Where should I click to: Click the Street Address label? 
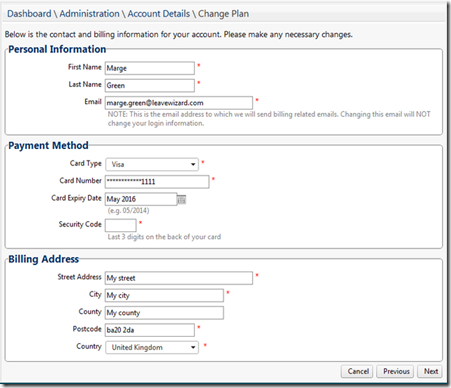click(x=79, y=277)
